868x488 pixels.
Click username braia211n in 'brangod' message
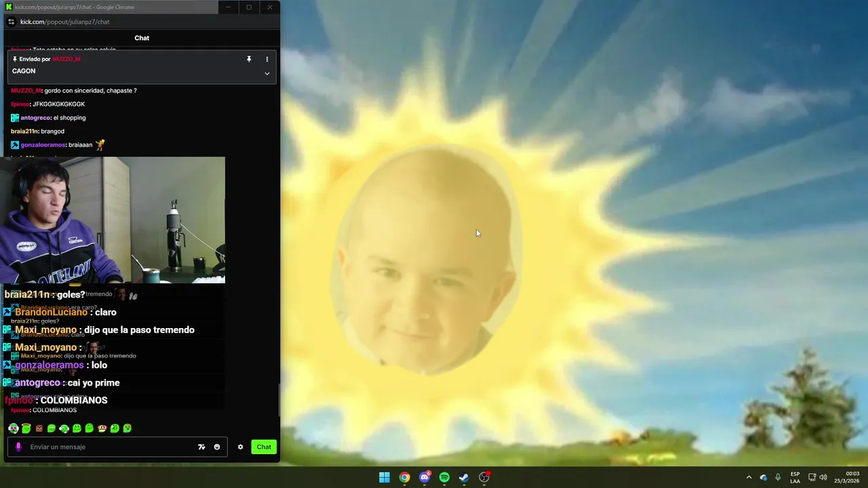tap(24, 131)
